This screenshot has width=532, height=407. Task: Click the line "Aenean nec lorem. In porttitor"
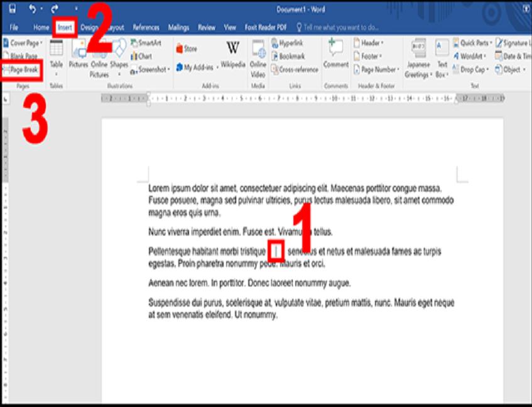point(249,283)
